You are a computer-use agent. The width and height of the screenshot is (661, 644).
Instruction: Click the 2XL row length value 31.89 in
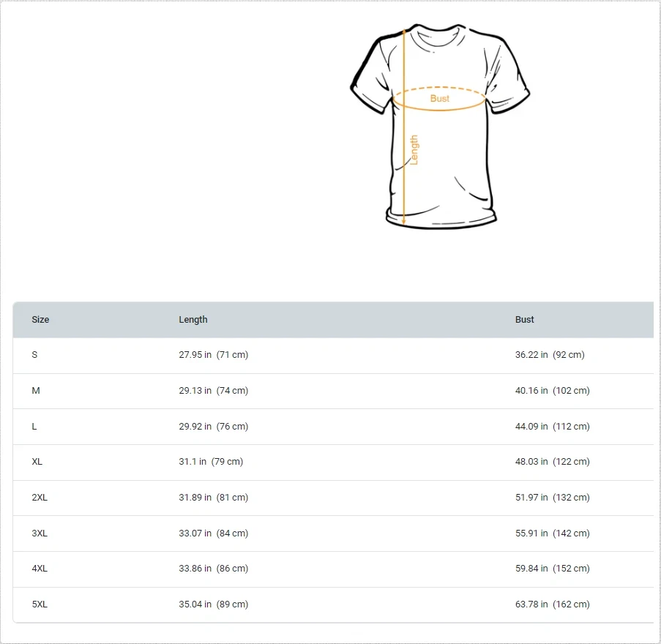[214, 498]
